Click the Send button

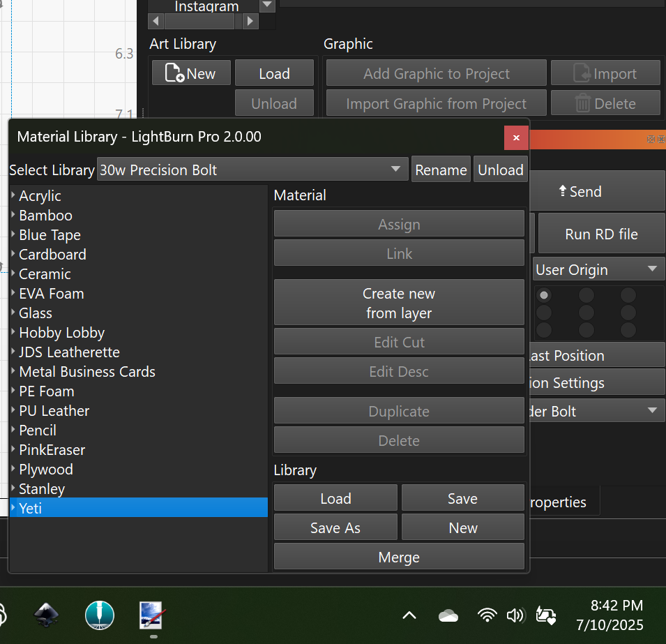tap(597, 191)
